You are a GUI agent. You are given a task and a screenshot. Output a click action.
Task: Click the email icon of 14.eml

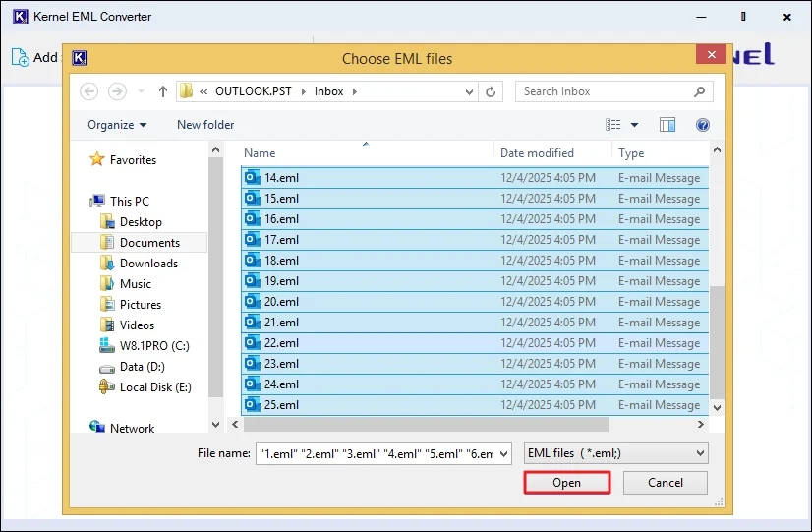253,177
